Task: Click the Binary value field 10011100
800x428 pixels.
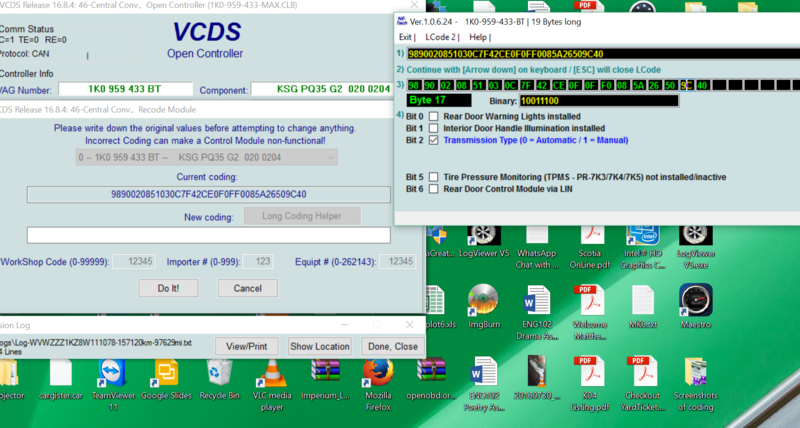Action: 599,101
